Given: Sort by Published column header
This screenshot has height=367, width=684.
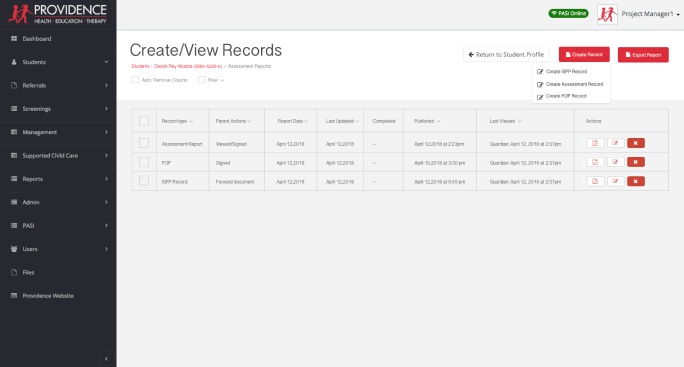Looking at the screenshot, I should (427, 121).
